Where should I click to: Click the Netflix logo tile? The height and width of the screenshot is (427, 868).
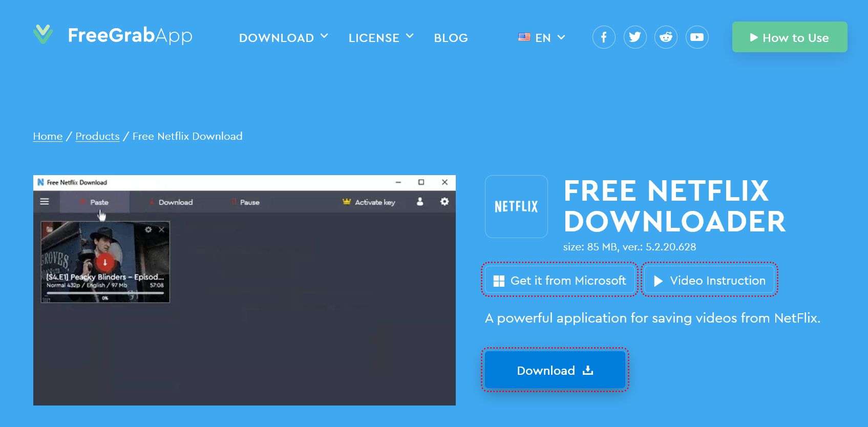516,206
